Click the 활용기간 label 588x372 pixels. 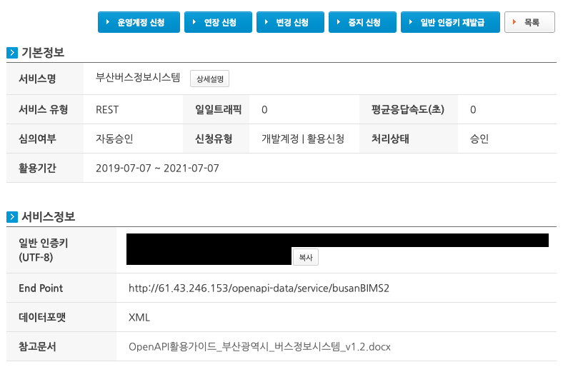click(x=37, y=169)
